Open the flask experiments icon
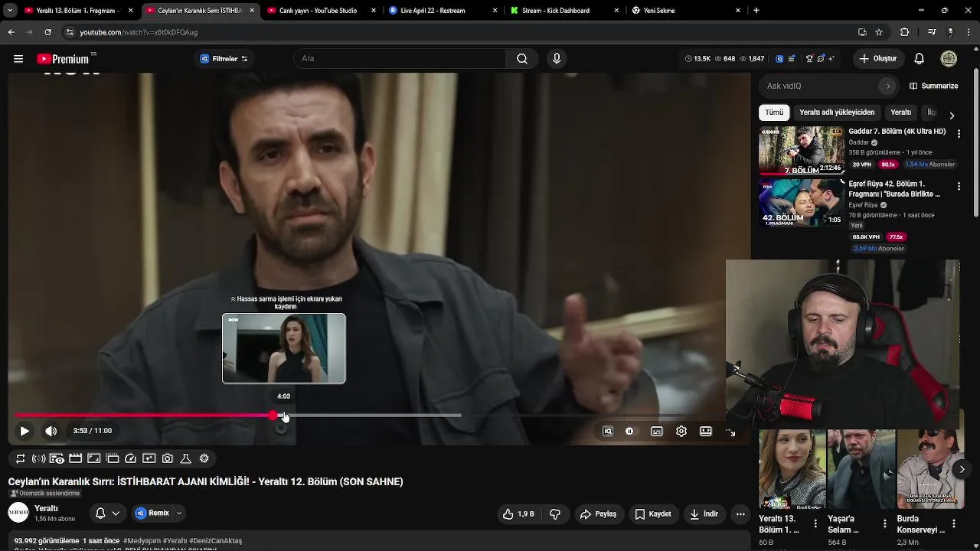Viewport: 980px width, 551px height. (x=185, y=458)
